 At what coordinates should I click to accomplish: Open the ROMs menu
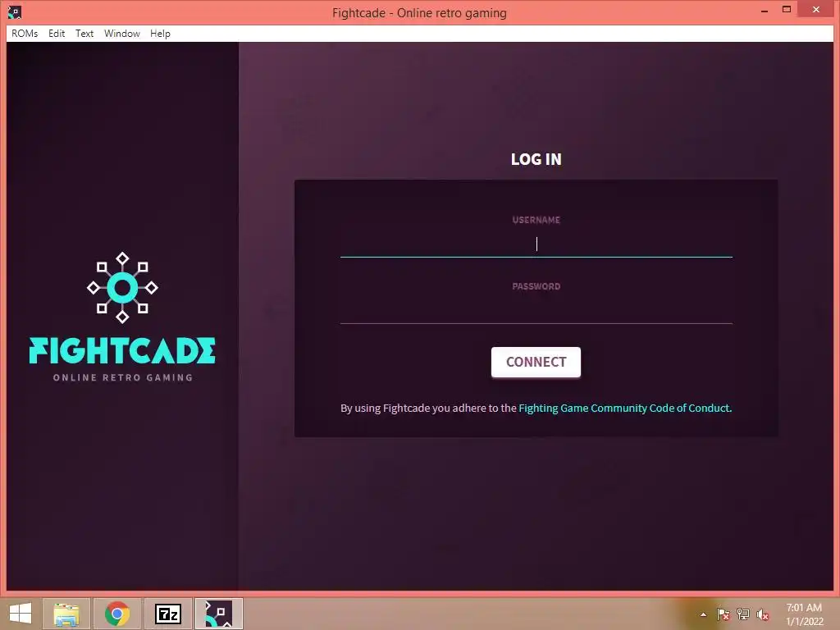pos(25,33)
